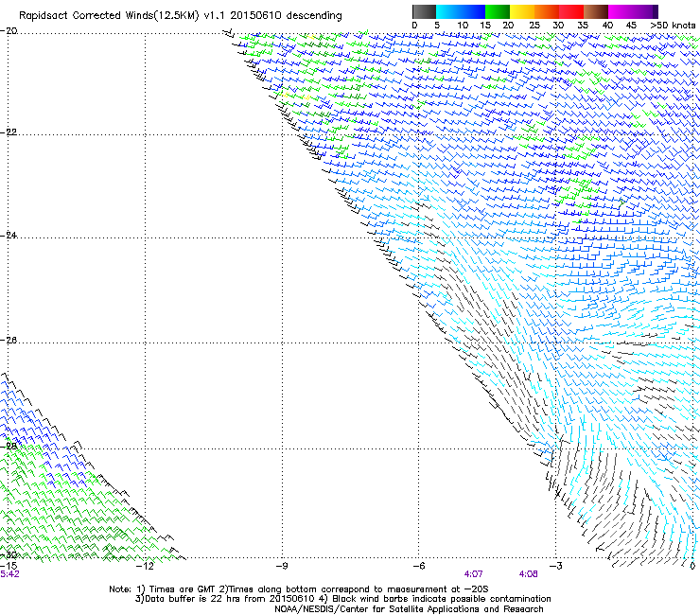Click the '>50 knots' legend label
Screen dimensions: 700x615
click(x=673, y=26)
